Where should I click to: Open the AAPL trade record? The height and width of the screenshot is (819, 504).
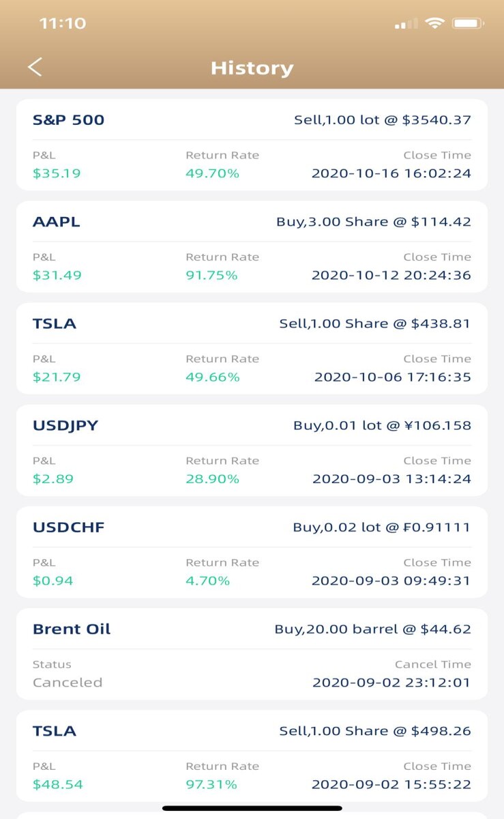(x=252, y=246)
